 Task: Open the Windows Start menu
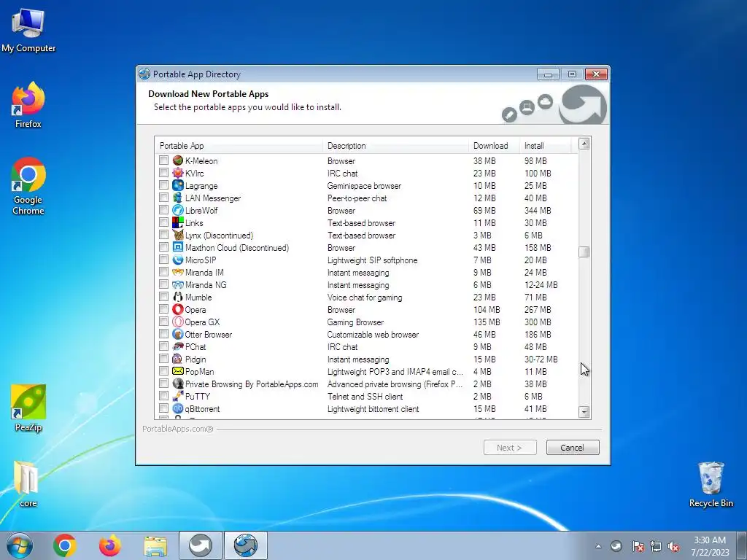(20, 545)
